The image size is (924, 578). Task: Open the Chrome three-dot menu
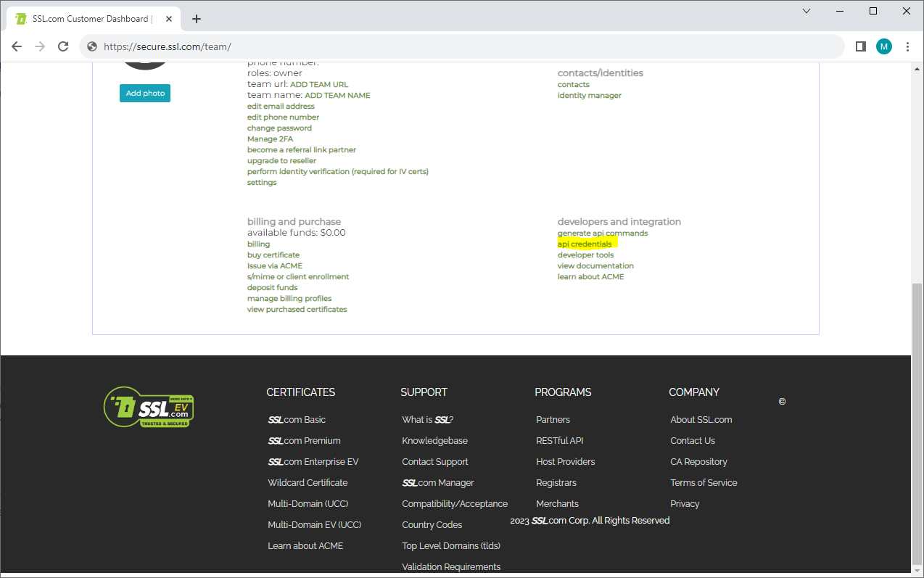(907, 46)
